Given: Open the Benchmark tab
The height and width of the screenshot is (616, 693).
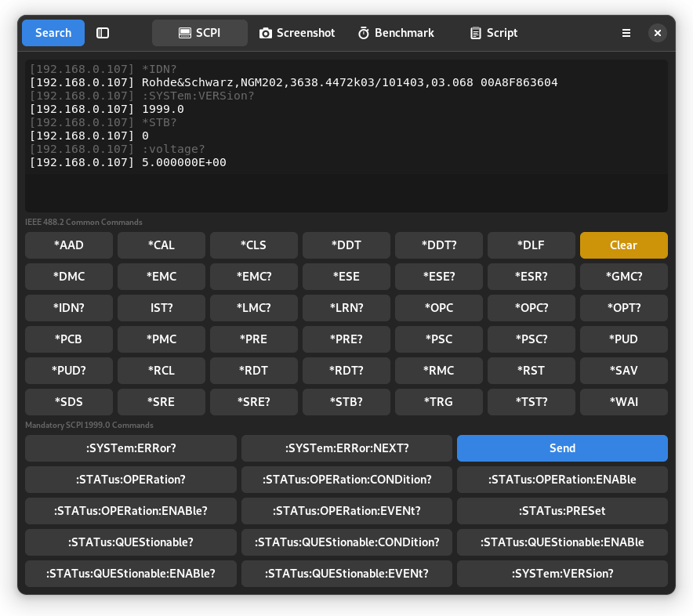Looking at the screenshot, I should 396,33.
